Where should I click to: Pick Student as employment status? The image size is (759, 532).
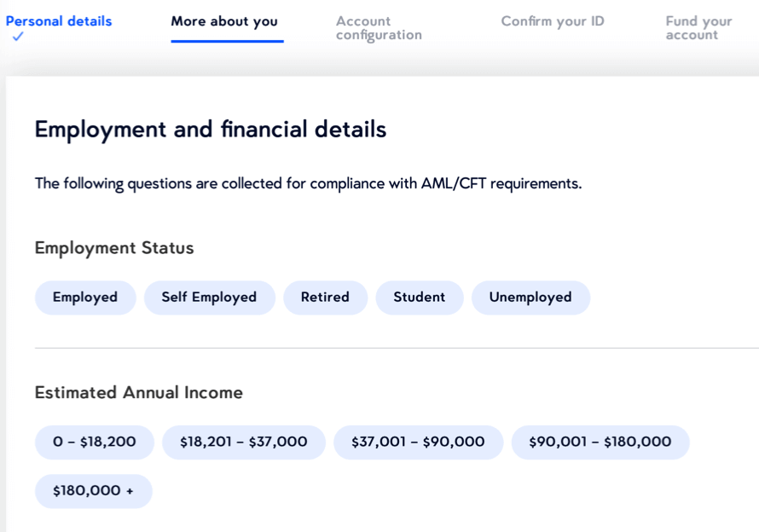(419, 298)
